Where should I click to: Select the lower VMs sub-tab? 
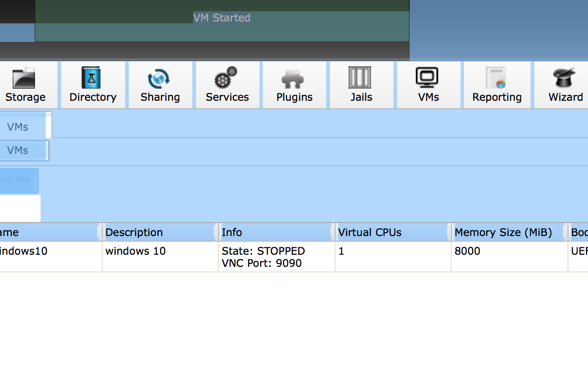23,150
